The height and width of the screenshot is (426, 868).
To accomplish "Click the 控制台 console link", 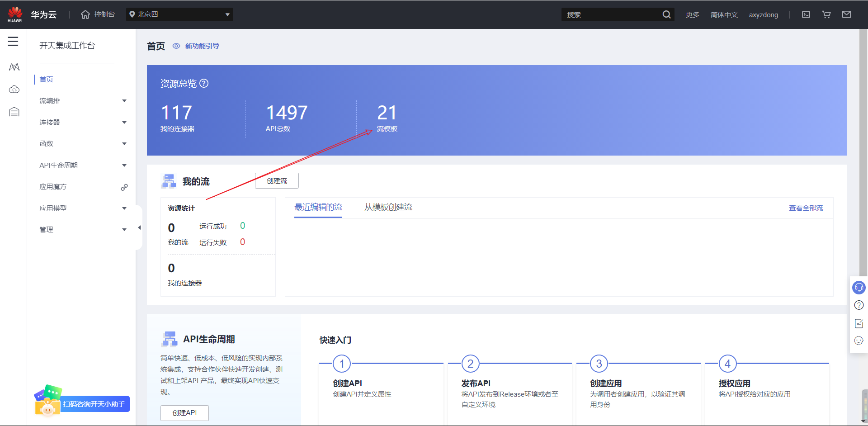I will [104, 14].
